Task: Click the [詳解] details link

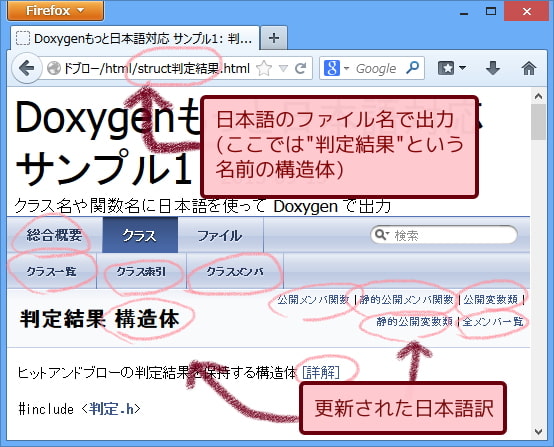Action: pos(321,372)
